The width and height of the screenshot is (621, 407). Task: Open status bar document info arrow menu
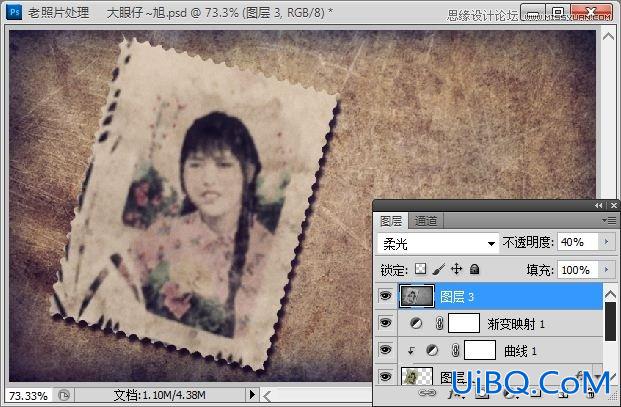[x=251, y=395]
